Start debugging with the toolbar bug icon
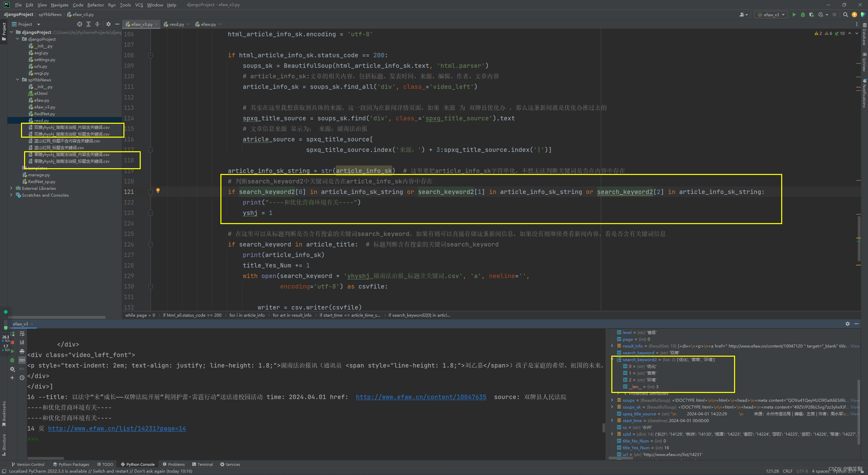This screenshot has width=868, height=475. click(x=803, y=15)
